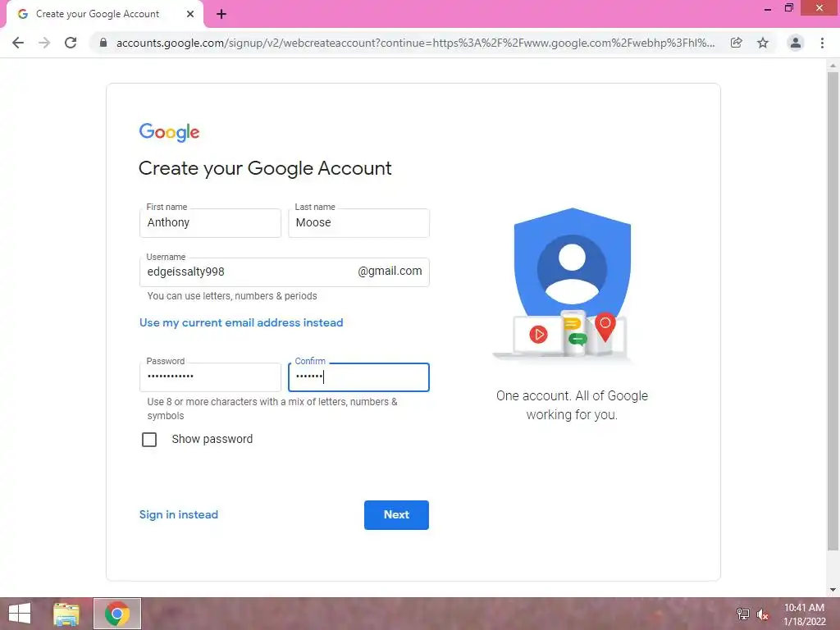View site security lock info
Screen dimensions: 840x630
point(103,43)
